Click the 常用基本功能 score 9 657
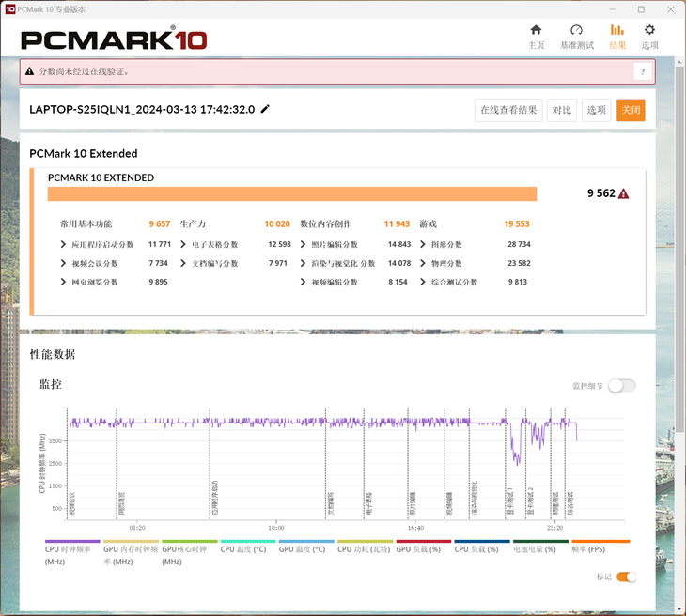 159,223
